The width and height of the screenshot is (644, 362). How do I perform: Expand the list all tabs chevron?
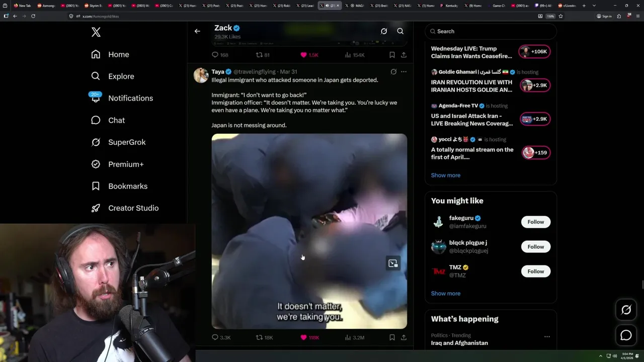click(594, 6)
